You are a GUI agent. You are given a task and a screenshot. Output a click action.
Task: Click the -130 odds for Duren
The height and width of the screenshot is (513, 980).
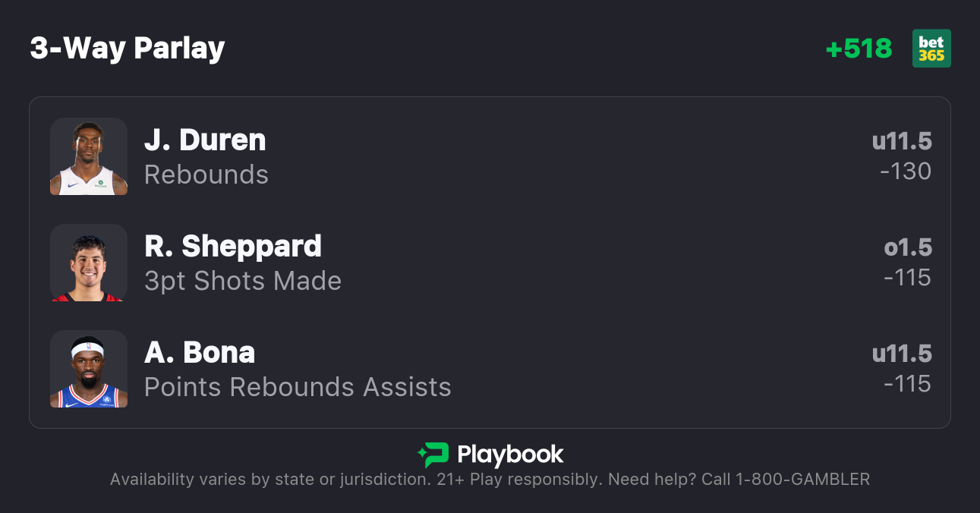tap(906, 172)
